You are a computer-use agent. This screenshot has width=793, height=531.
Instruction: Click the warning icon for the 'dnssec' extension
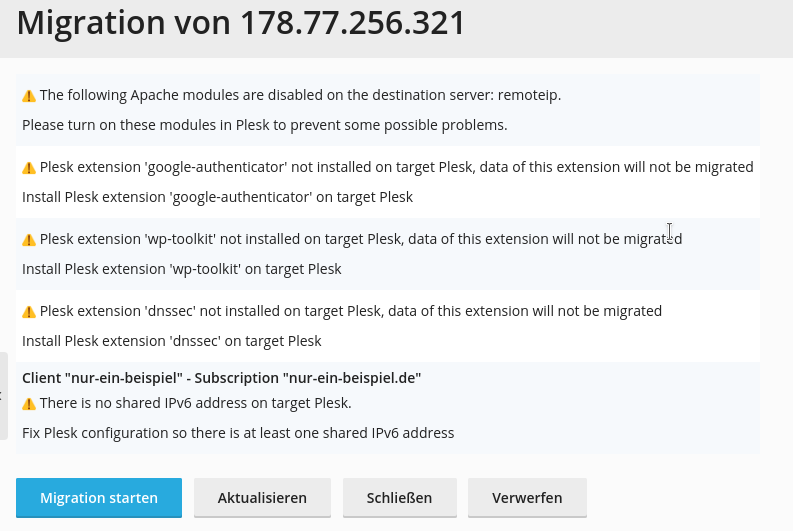pos(29,312)
